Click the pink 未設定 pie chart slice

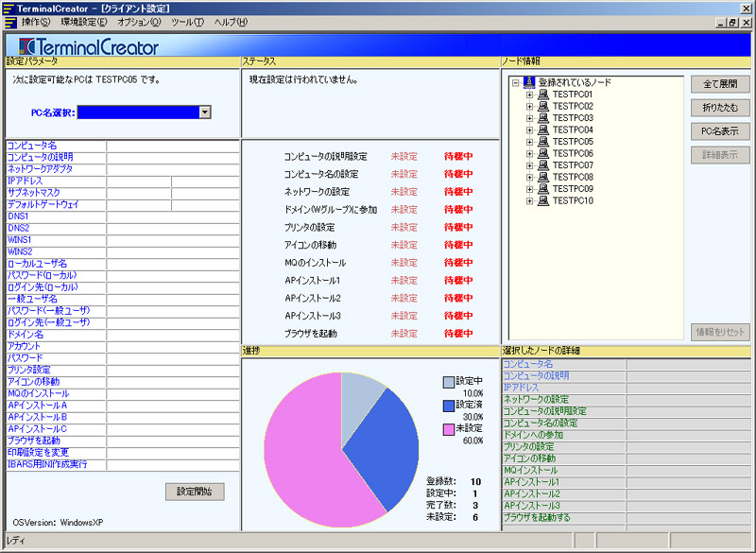click(x=301, y=458)
